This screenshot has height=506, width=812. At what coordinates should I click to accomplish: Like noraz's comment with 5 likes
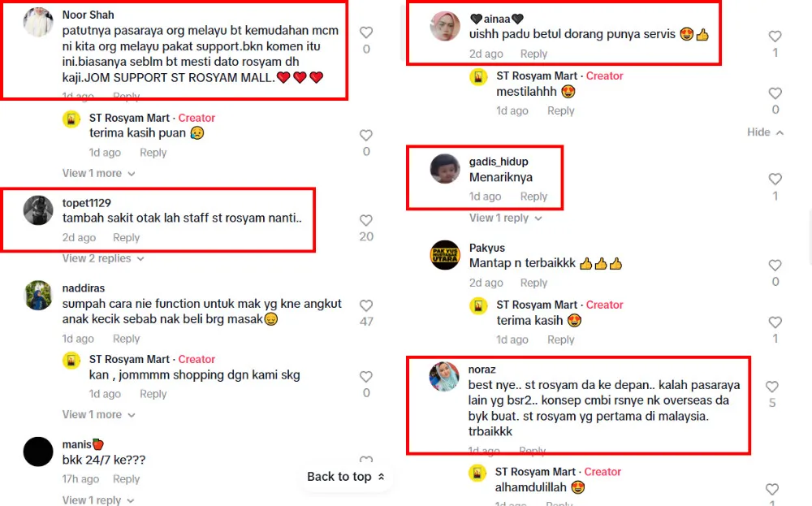click(x=772, y=387)
